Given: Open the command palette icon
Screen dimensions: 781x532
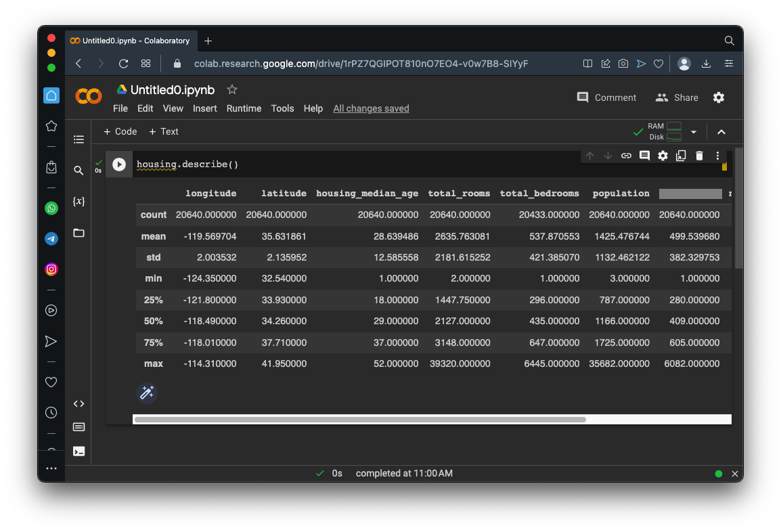Looking at the screenshot, I should tap(79, 427).
